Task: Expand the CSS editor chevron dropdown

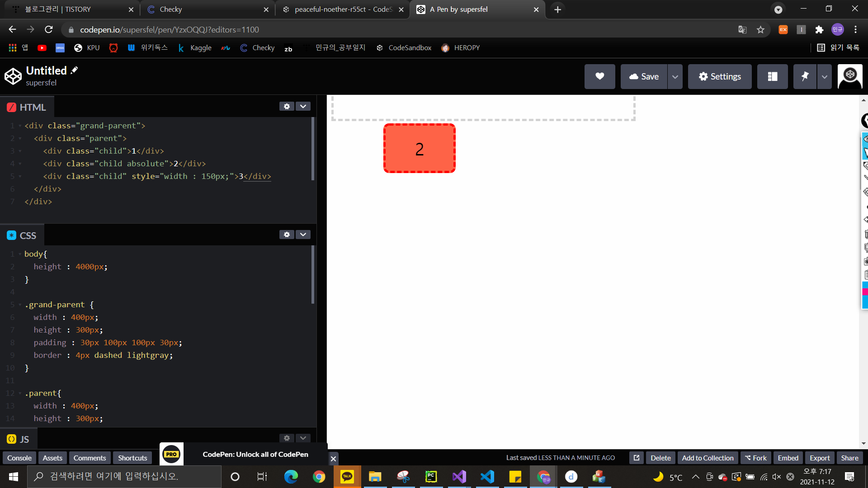Action: [x=303, y=235]
